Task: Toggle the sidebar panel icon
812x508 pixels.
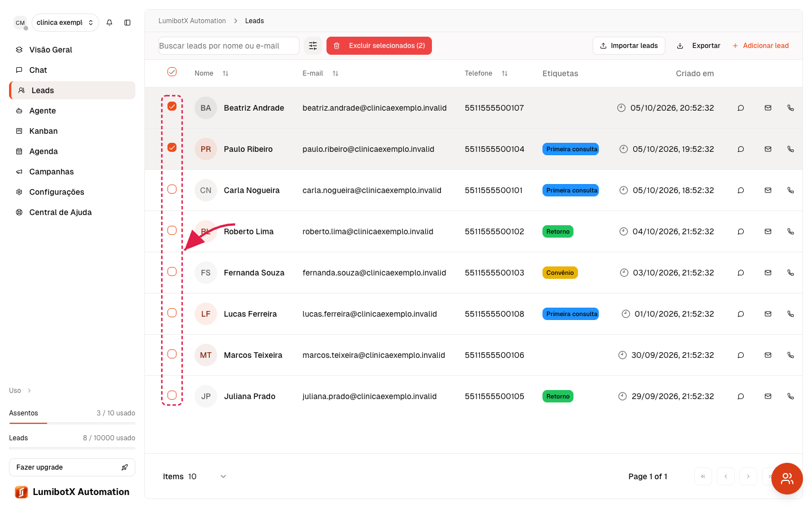Action: (127, 23)
